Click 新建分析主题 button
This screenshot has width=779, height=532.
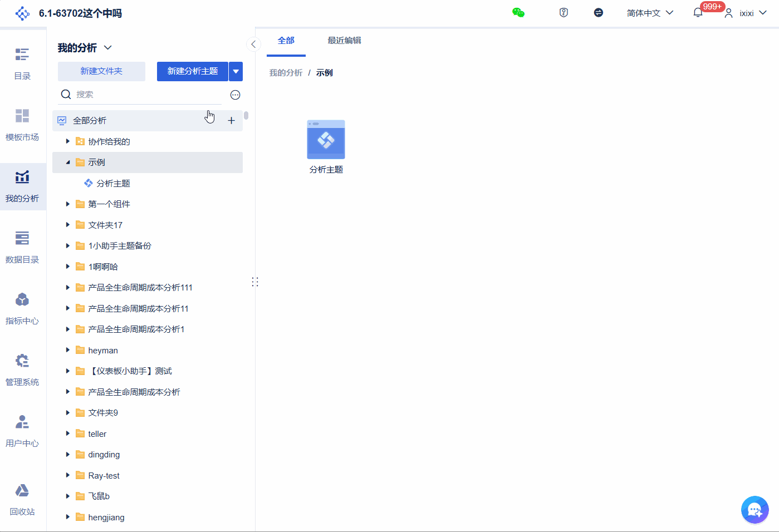click(193, 71)
